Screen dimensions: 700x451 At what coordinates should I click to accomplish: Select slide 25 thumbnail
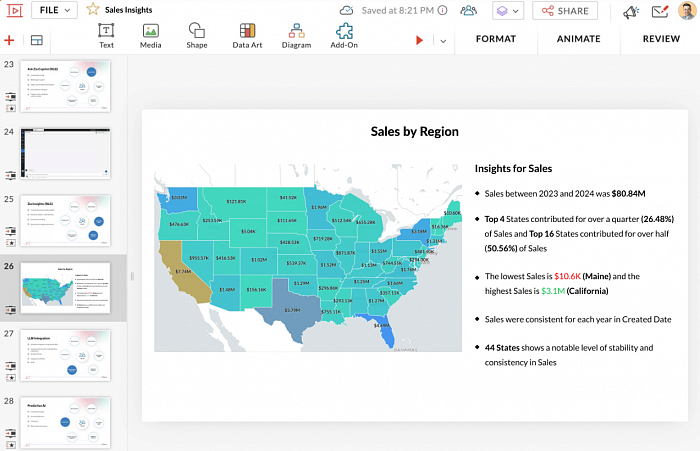click(65, 221)
